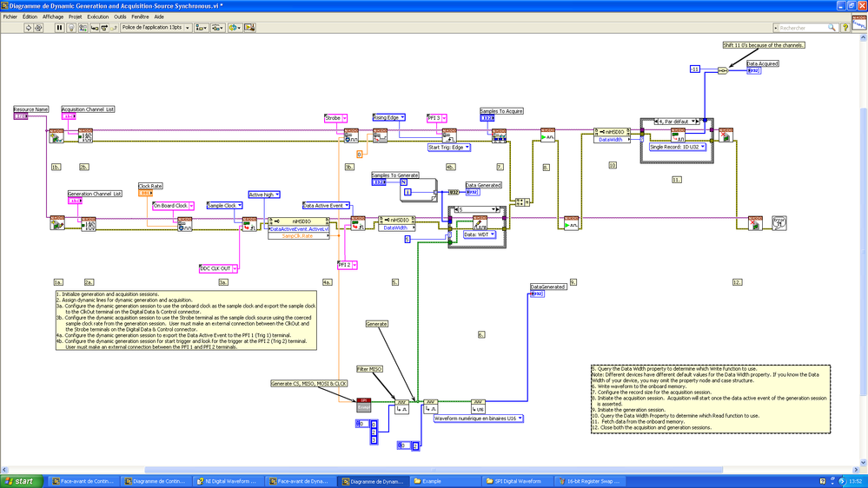Select the generation Initiate node
This screenshot has width=868, height=488.
[x=572, y=223]
